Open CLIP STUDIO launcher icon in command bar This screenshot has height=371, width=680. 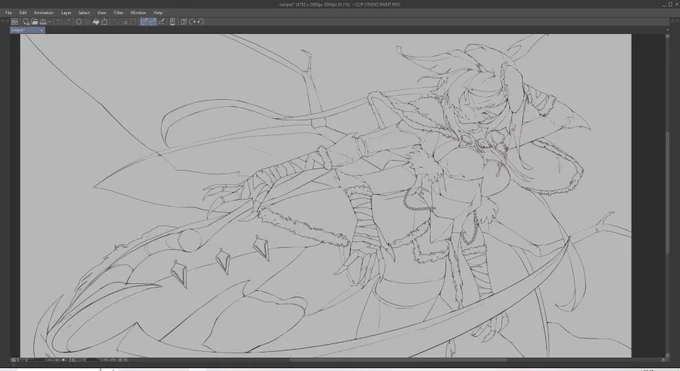pos(15,22)
